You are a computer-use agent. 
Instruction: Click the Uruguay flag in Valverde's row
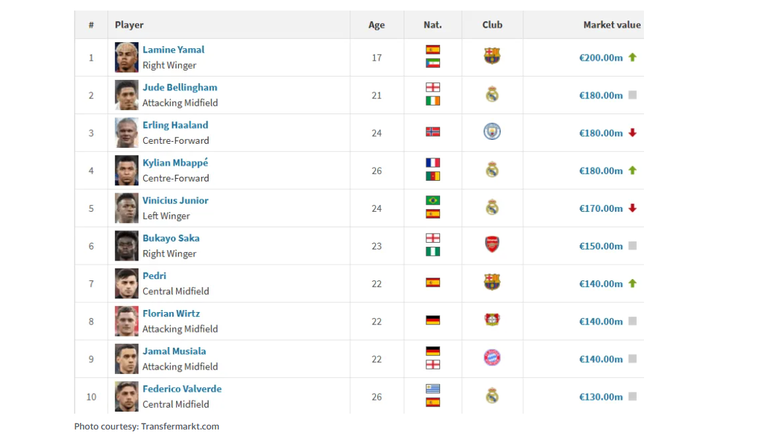[x=433, y=389]
